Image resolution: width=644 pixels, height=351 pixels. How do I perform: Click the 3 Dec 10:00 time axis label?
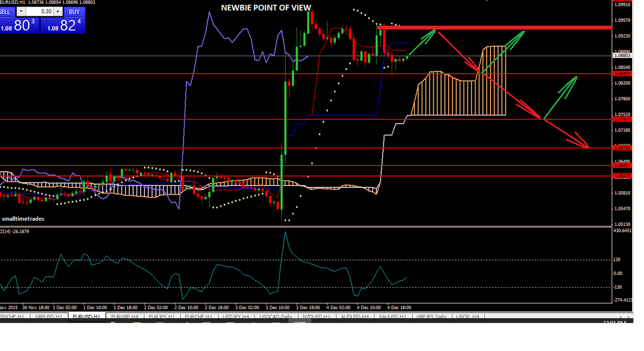click(x=279, y=308)
